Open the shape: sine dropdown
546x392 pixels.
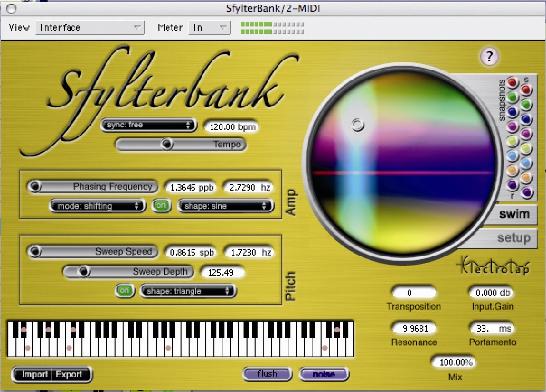pyautogui.click(x=226, y=206)
